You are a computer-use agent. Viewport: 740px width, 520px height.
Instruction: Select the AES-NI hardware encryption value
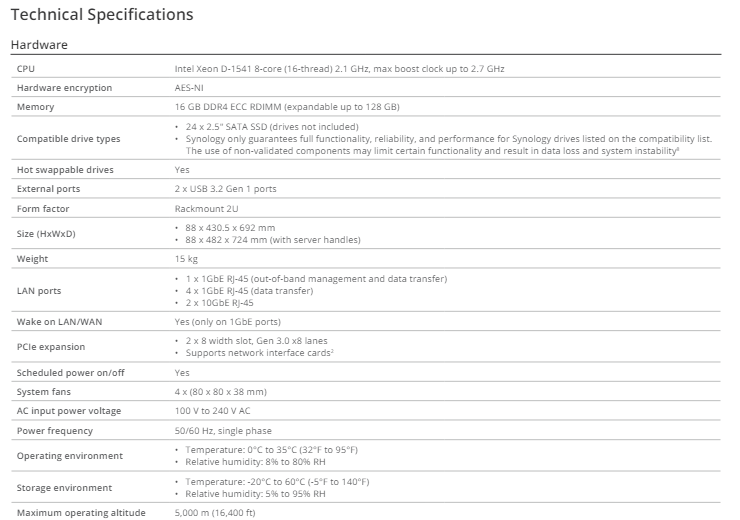(190, 87)
